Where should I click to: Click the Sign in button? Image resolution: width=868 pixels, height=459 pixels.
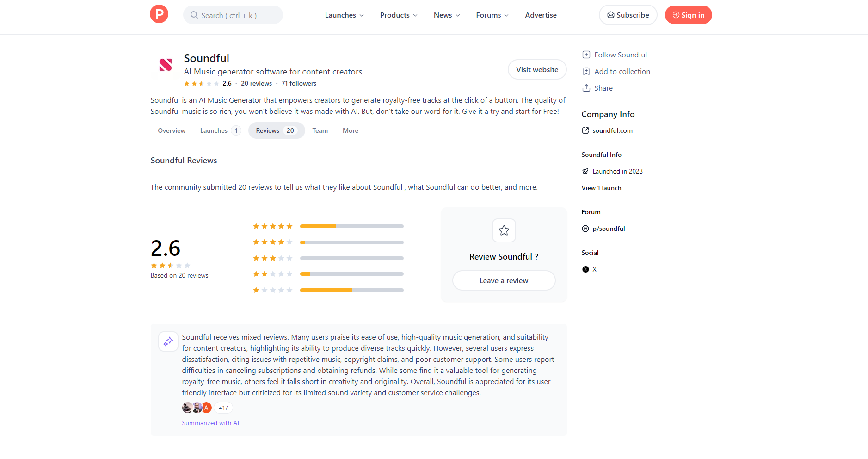tap(688, 15)
